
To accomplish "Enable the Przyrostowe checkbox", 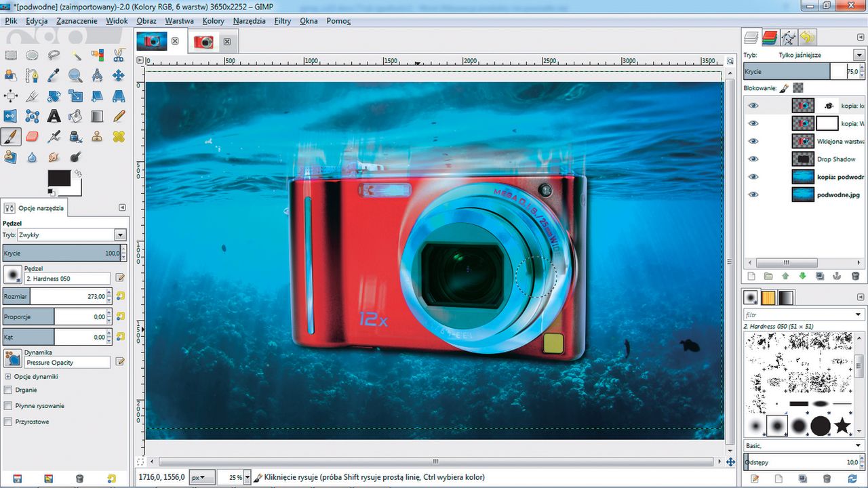I will coord(8,422).
